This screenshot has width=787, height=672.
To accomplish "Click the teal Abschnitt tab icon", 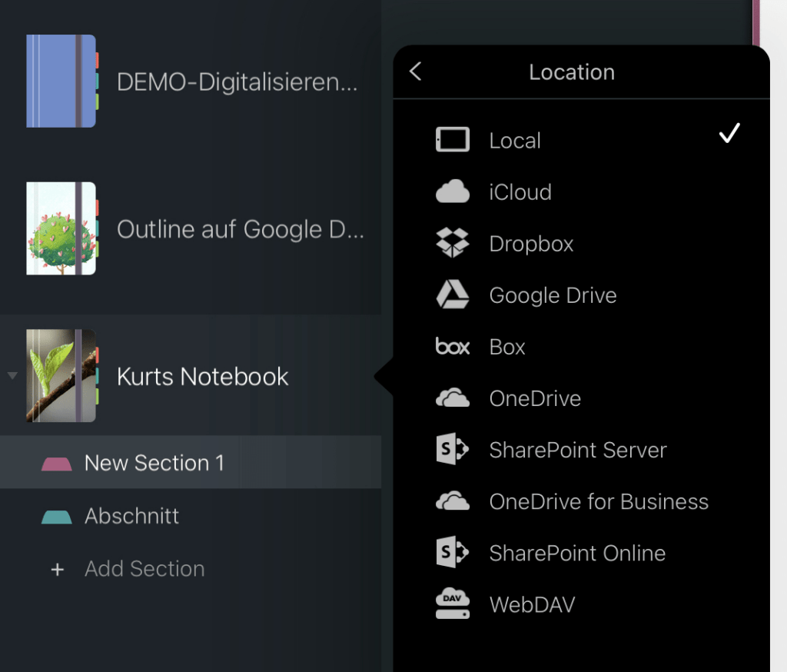I will 56,517.
